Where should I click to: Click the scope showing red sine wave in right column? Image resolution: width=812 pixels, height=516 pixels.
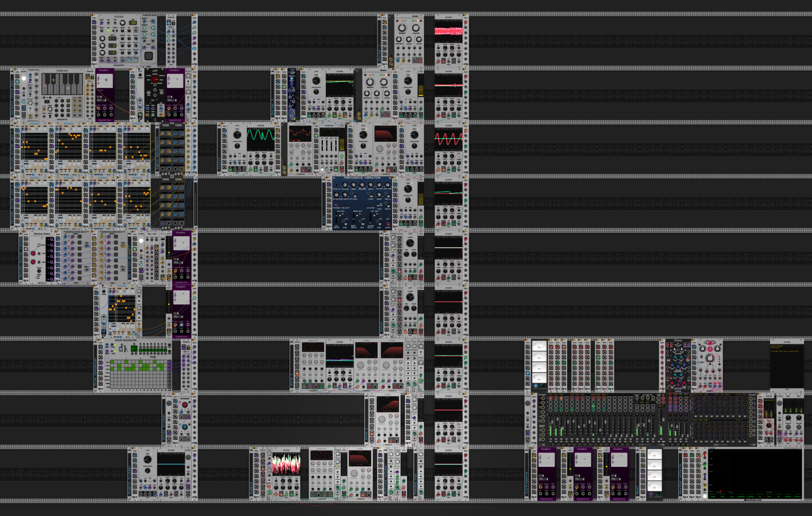pyautogui.click(x=449, y=139)
